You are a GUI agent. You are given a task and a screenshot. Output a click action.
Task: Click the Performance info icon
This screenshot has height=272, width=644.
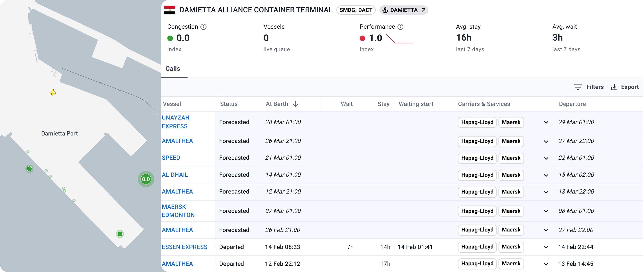pyautogui.click(x=400, y=27)
